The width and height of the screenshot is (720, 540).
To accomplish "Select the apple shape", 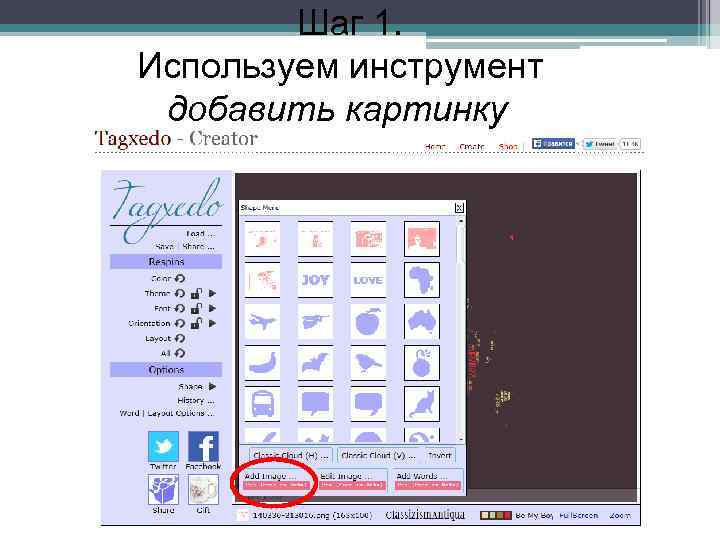I will [x=368, y=321].
